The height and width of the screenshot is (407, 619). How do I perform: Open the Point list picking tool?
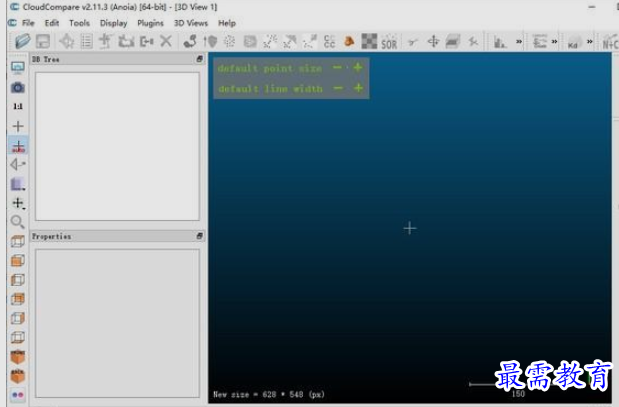tap(86, 41)
